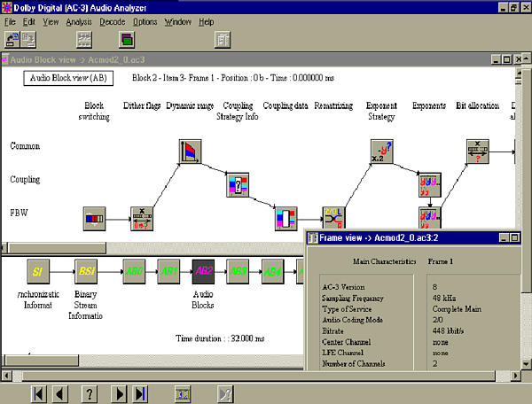532x404 pixels.
Task: Select highlighted audio block AB2
Action: pos(203,271)
